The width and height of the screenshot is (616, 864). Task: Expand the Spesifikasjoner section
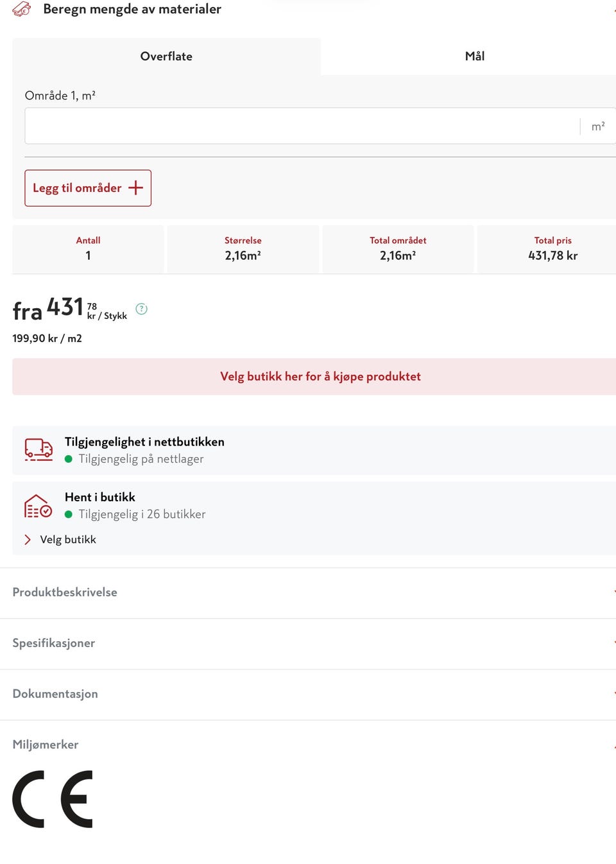coord(308,643)
